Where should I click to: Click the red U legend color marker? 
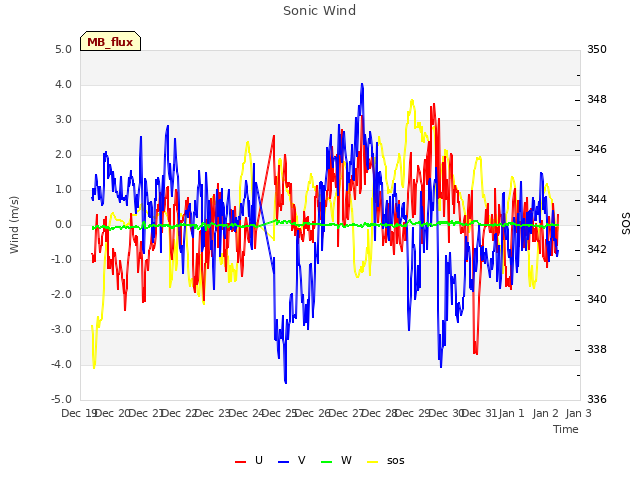click(240, 462)
